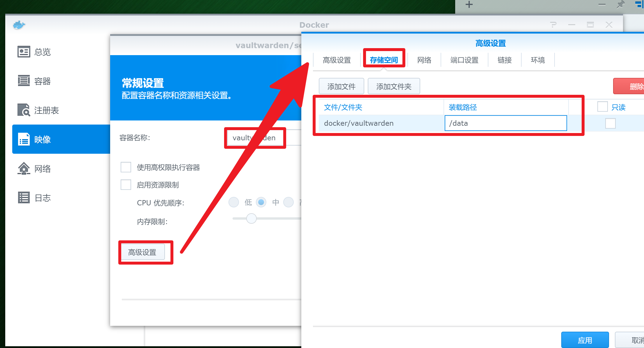Open the 总览 overview icon in sidebar
Screen dimensions: 644x348
coord(24,52)
